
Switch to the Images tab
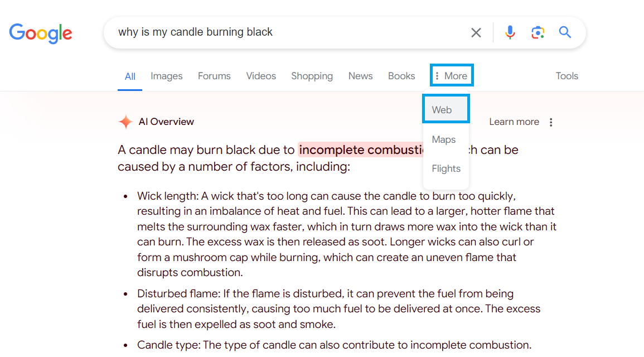(x=166, y=76)
